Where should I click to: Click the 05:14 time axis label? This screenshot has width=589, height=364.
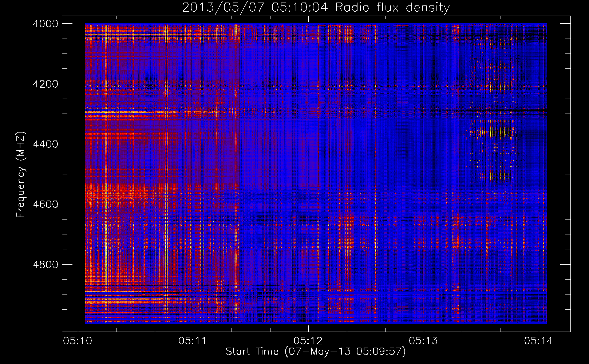tap(538, 341)
